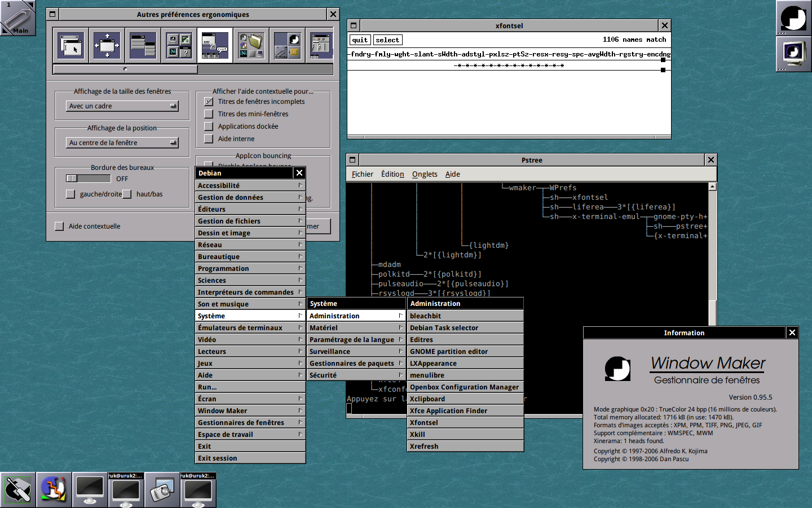Open Édition menu in Pstree window
Viewport: 812px width, 508px height.
click(x=392, y=174)
